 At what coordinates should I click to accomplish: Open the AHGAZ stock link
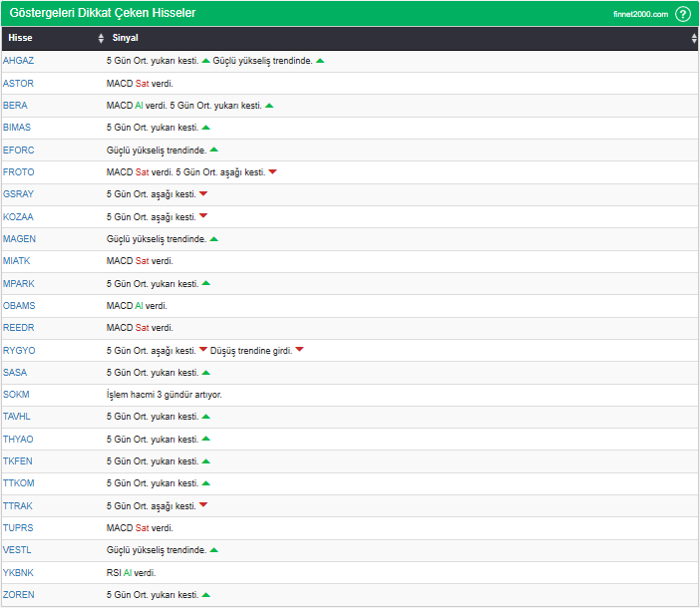pyautogui.click(x=18, y=61)
